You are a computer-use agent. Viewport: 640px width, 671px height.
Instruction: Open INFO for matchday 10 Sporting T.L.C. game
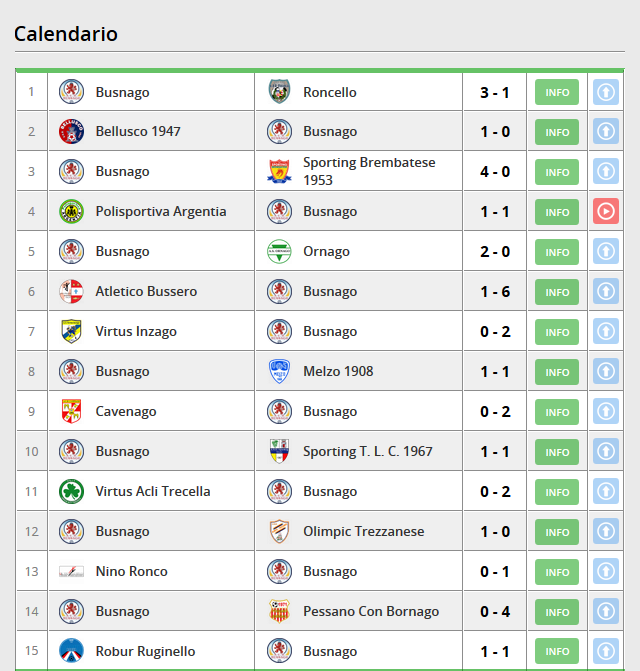pos(557,452)
